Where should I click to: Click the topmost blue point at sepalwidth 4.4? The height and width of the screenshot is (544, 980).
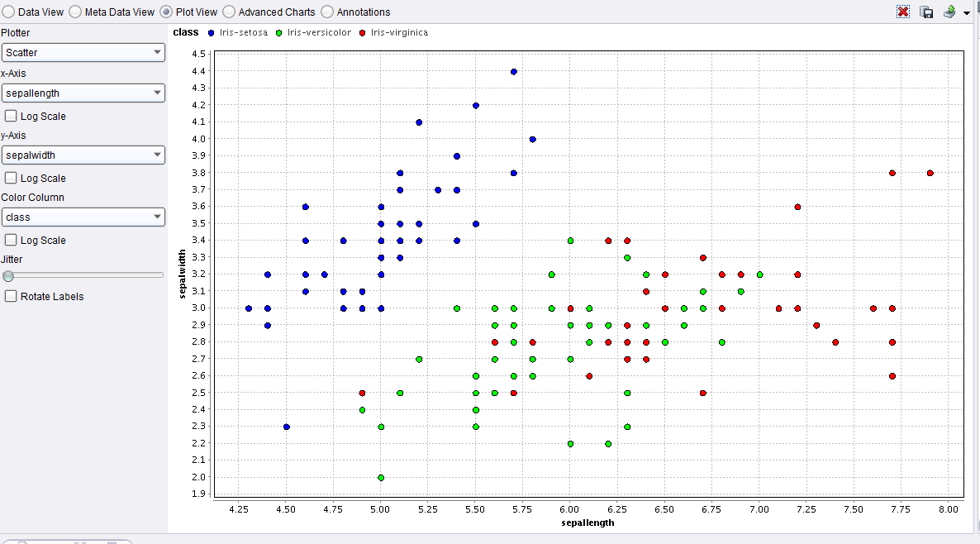514,72
